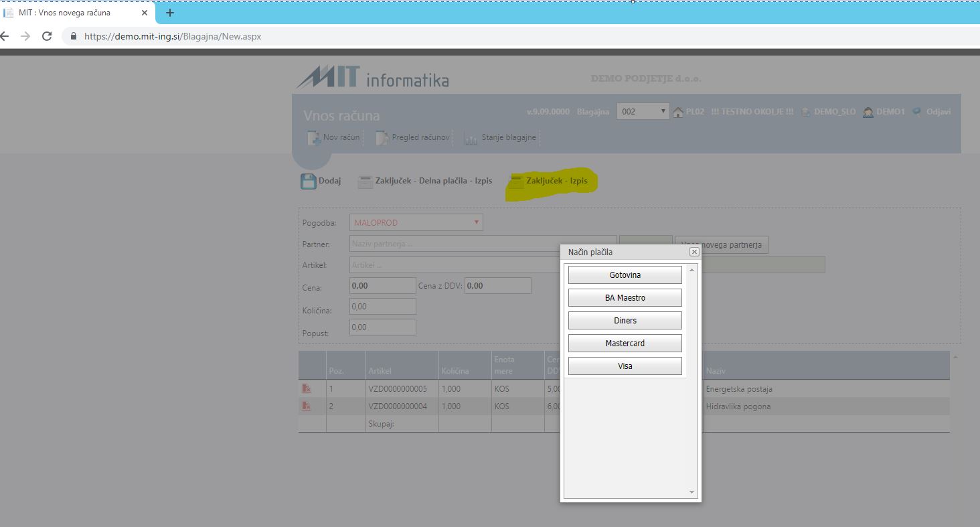980x527 pixels.
Task: Click the Stanje blagajne chart icon
Action: 471,138
